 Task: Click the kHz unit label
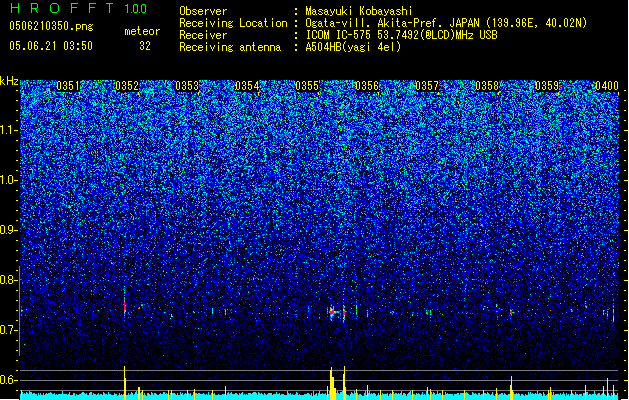click(9, 81)
